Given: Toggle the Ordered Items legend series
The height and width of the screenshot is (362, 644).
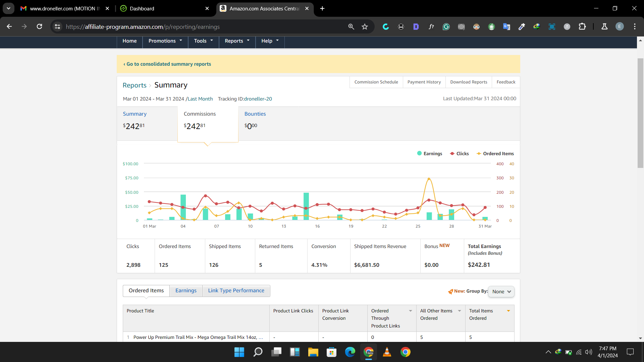Looking at the screenshot, I should pos(495,154).
